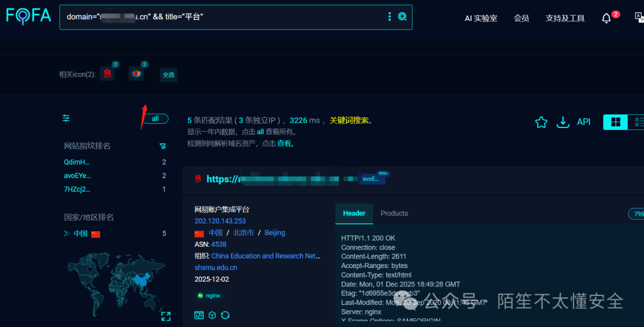Select the first related red icon
This screenshot has width=644, height=327.
[107, 73]
